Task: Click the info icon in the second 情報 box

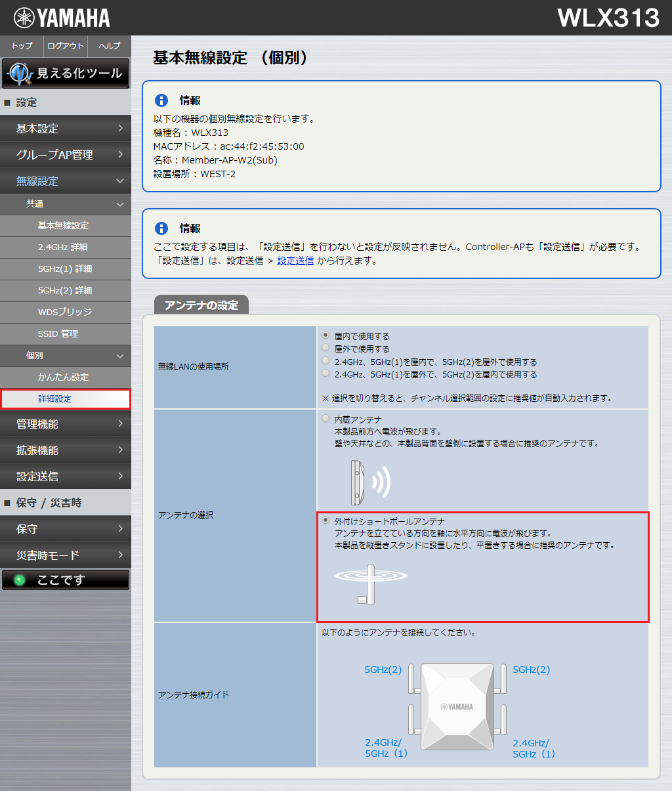Action: click(161, 228)
